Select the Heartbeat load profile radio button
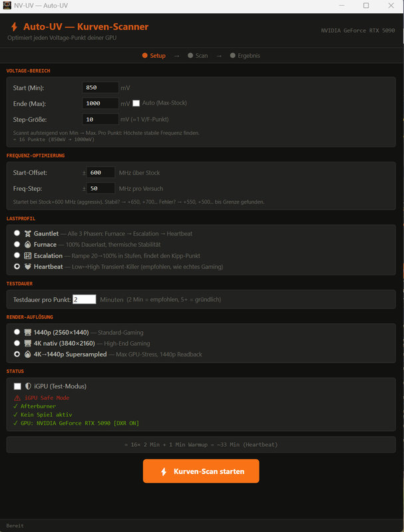 [x=17, y=267]
